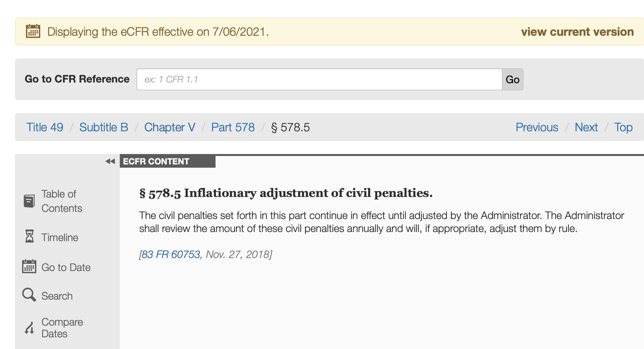
Task: Go to the Next section
Action: [586, 127]
